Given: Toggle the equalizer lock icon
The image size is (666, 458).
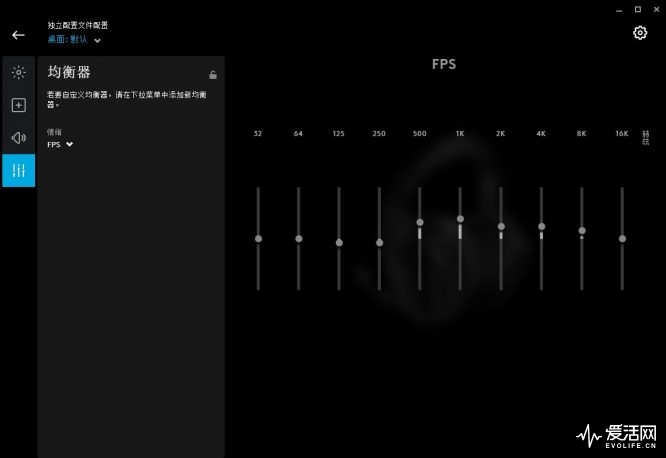Looking at the screenshot, I should pos(213,75).
